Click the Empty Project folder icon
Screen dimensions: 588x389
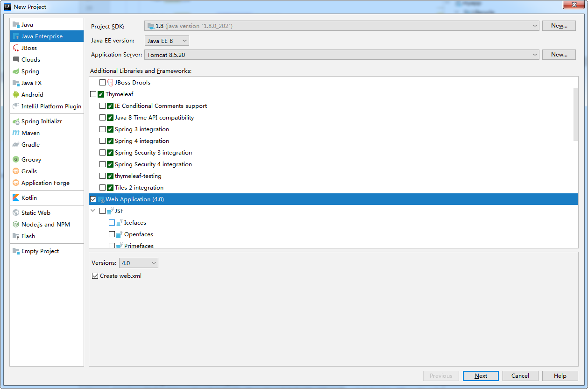click(16, 251)
